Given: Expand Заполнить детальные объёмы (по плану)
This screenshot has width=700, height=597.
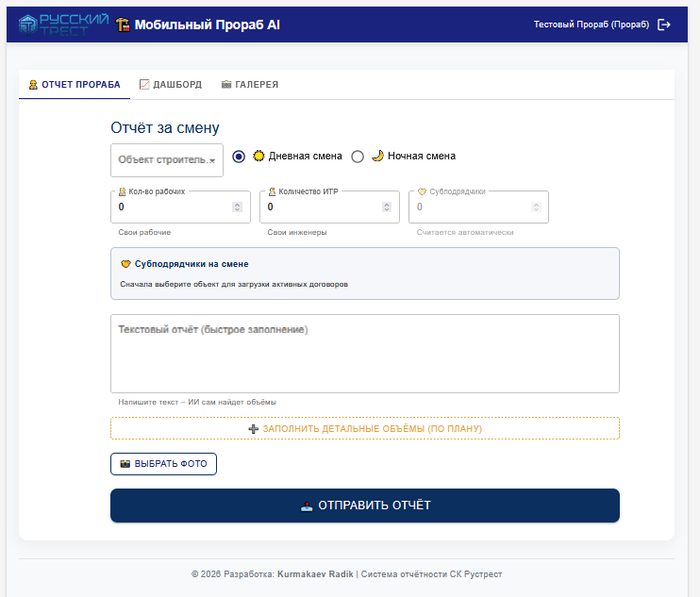Looking at the screenshot, I should click(x=365, y=428).
